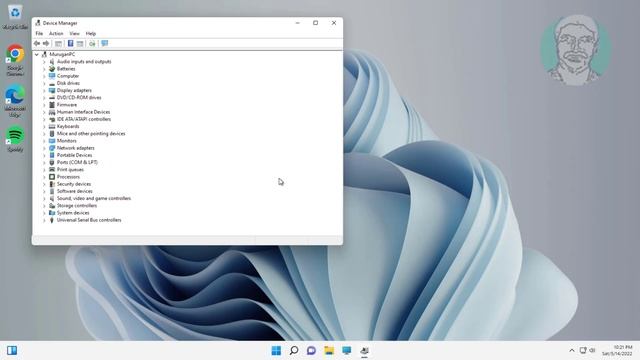Viewport: 640px width, 360px height.
Task: Click the Security devices icon
Action: click(52, 184)
